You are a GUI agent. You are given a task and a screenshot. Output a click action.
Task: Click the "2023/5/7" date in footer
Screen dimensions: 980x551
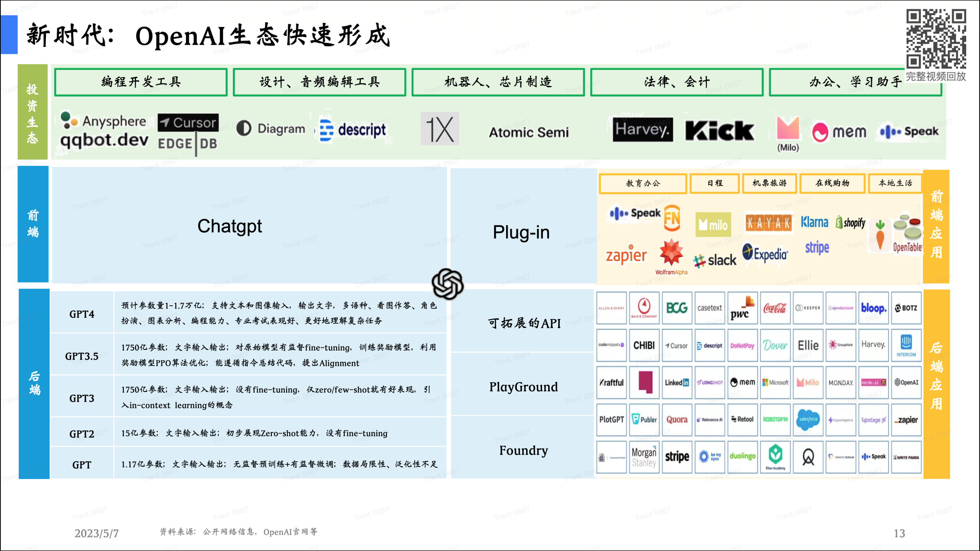[x=96, y=533]
